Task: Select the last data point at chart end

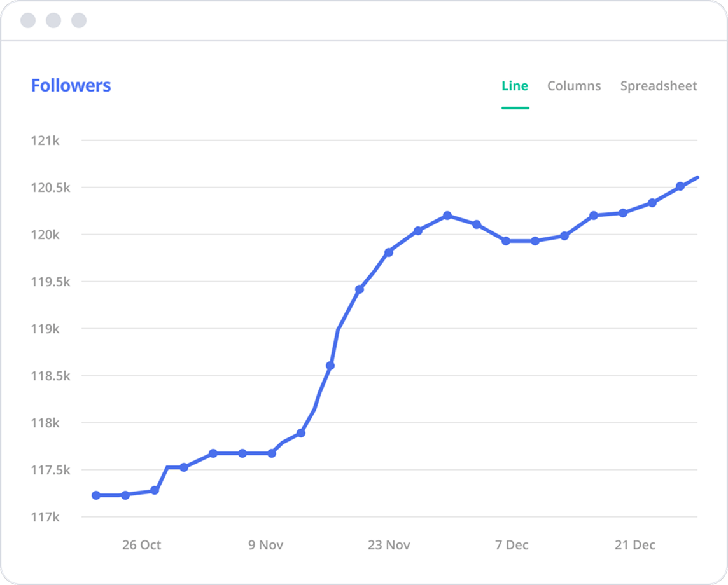Action: [x=697, y=177]
